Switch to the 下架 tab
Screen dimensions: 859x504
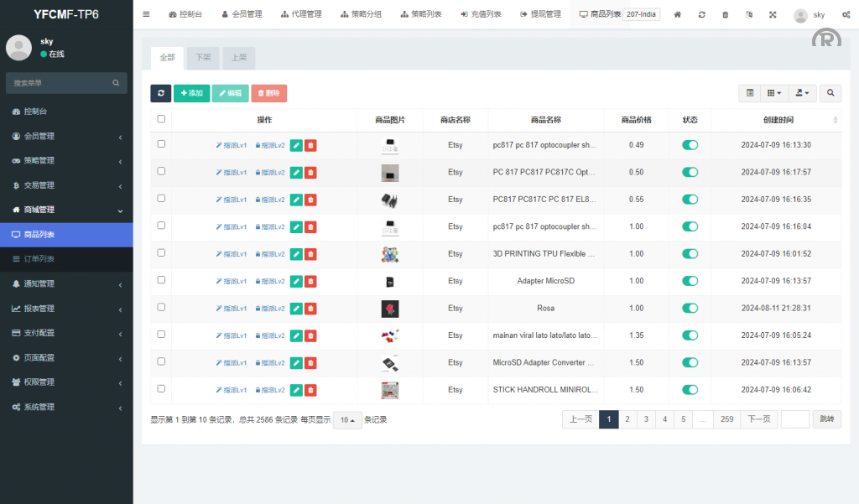pos(203,58)
